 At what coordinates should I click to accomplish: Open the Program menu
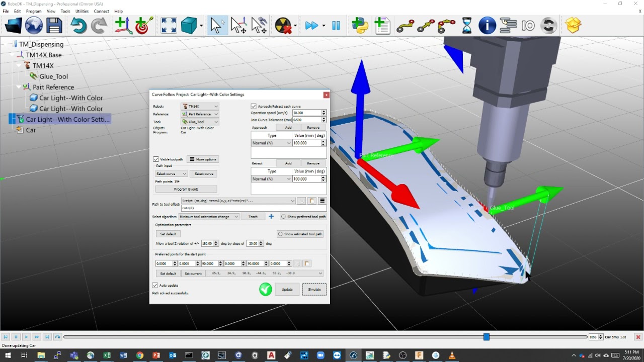point(34,11)
